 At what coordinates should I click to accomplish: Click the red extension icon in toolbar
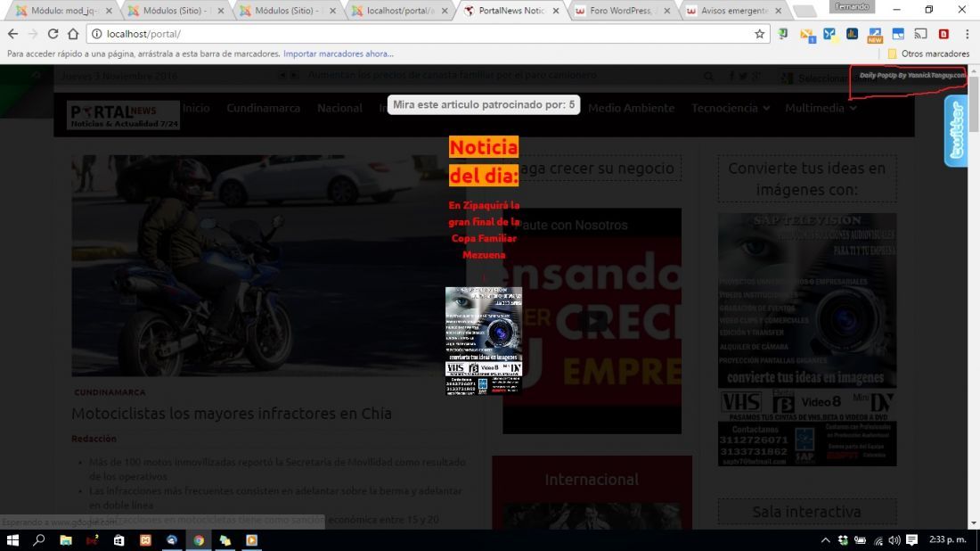pyautogui.click(x=943, y=34)
